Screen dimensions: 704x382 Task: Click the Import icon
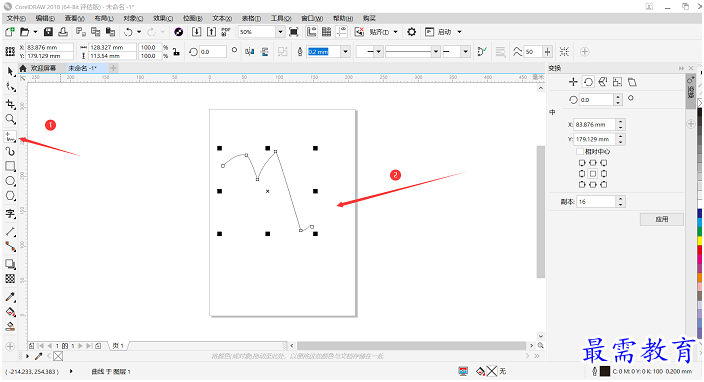point(196,32)
